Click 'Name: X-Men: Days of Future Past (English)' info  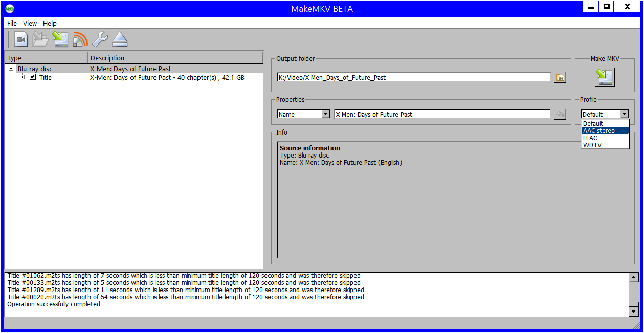tap(341, 163)
